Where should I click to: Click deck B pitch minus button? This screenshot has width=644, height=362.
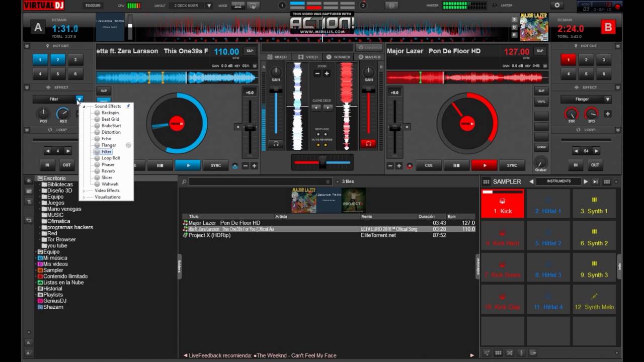pos(390,165)
